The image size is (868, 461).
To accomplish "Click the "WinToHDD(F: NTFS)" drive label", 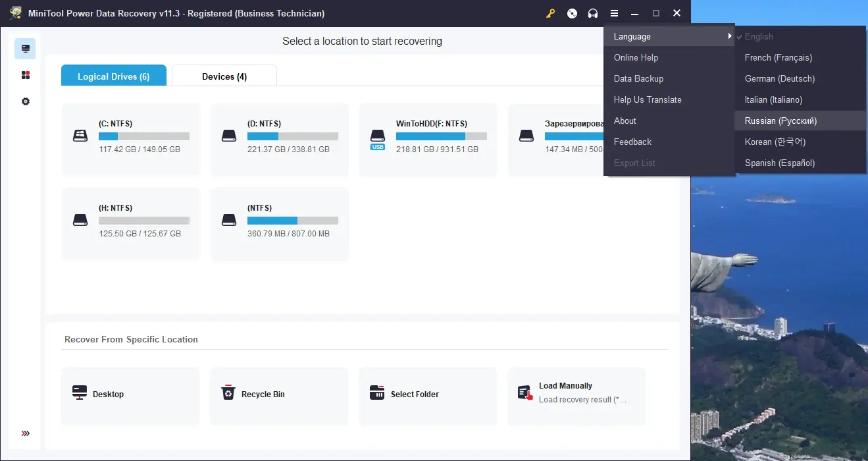I will click(x=432, y=123).
